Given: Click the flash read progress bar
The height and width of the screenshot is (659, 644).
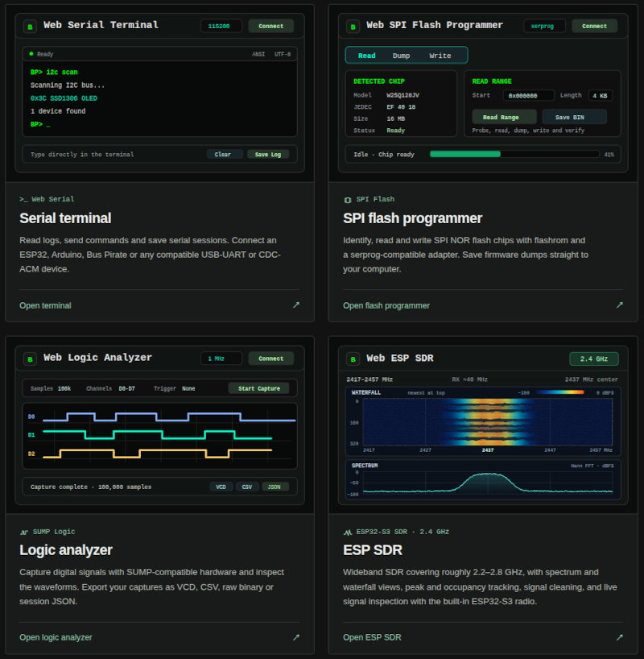Looking at the screenshot, I should (x=514, y=154).
